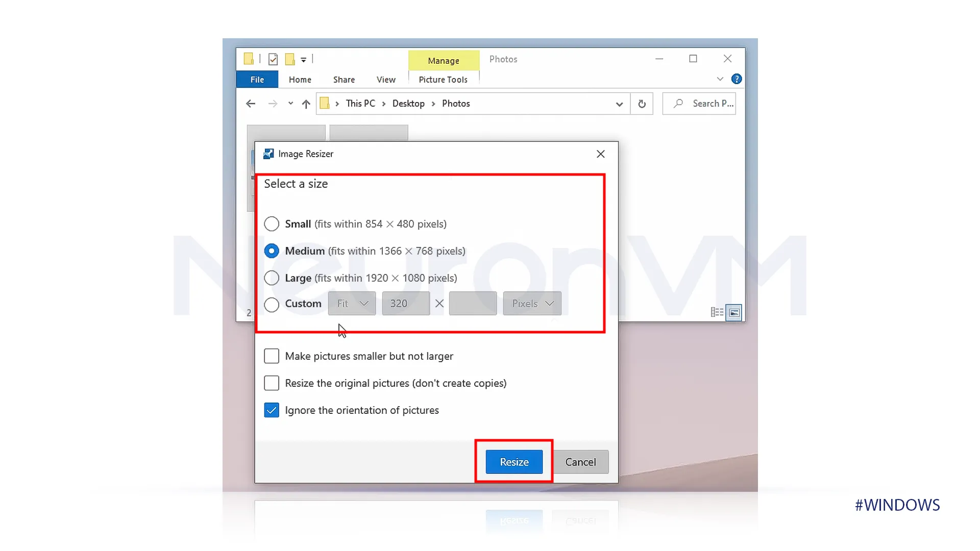The image size is (980, 551).
Task: Expand the Fit dropdown in Custom size
Action: pos(351,304)
